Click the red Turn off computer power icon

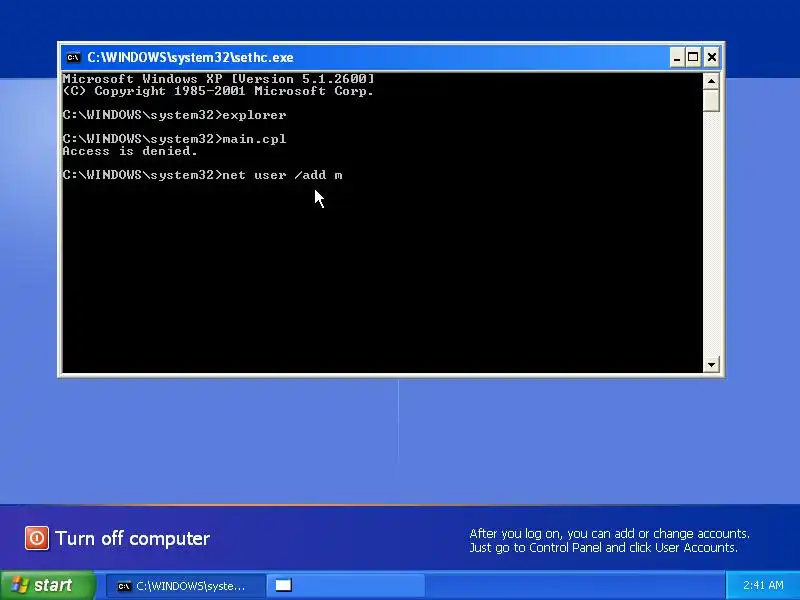click(x=37, y=538)
